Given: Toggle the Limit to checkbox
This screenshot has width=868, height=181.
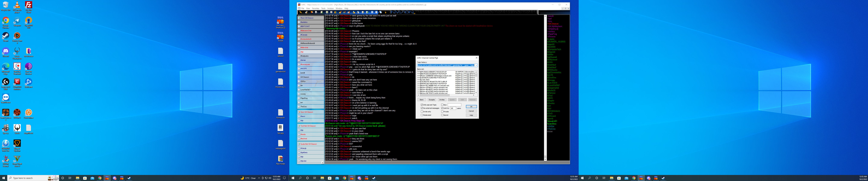Looking at the screenshot, I should (x=442, y=108).
